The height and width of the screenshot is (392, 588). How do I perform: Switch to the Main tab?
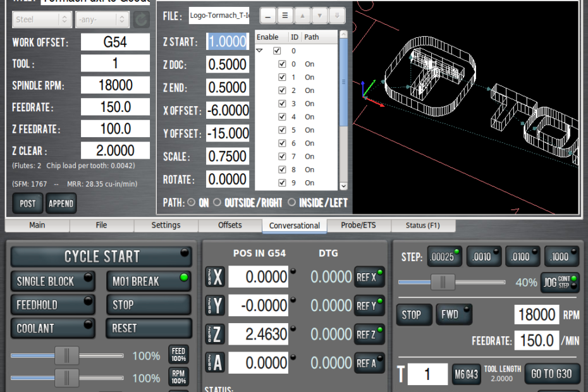click(37, 225)
